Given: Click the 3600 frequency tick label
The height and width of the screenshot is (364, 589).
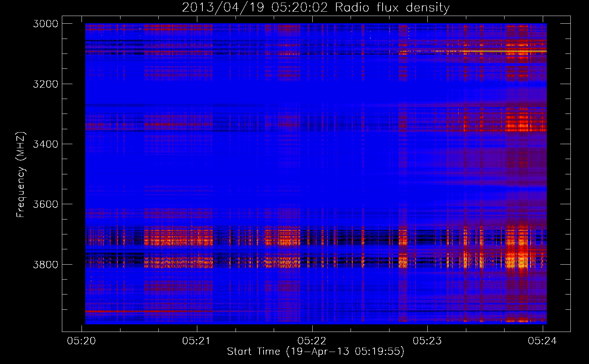Looking at the screenshot, I should 46,204.
